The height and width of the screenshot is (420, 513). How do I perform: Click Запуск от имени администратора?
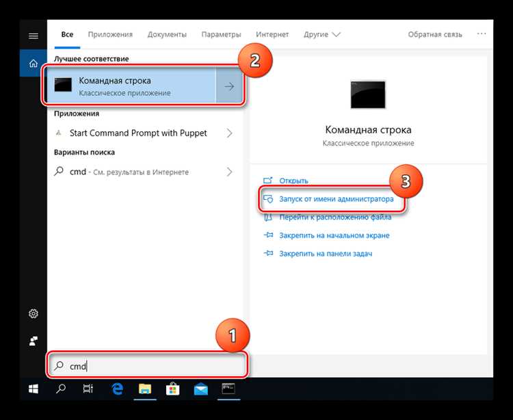click(337, 199)
